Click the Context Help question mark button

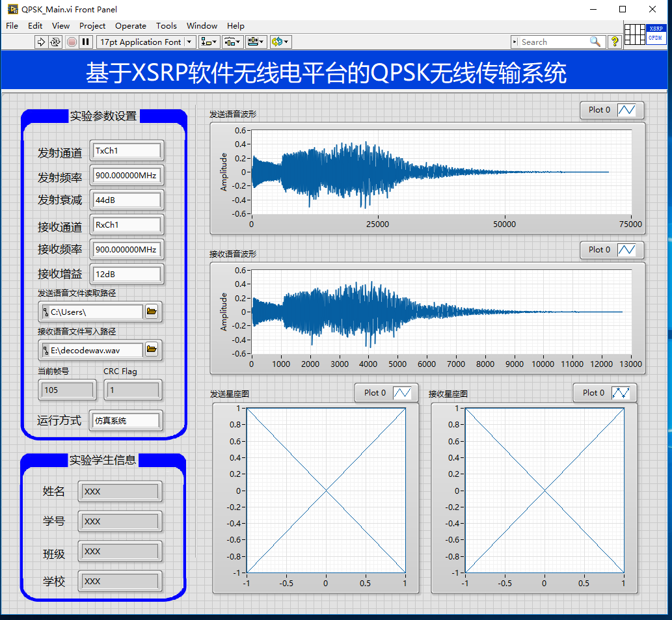point(614,42)
